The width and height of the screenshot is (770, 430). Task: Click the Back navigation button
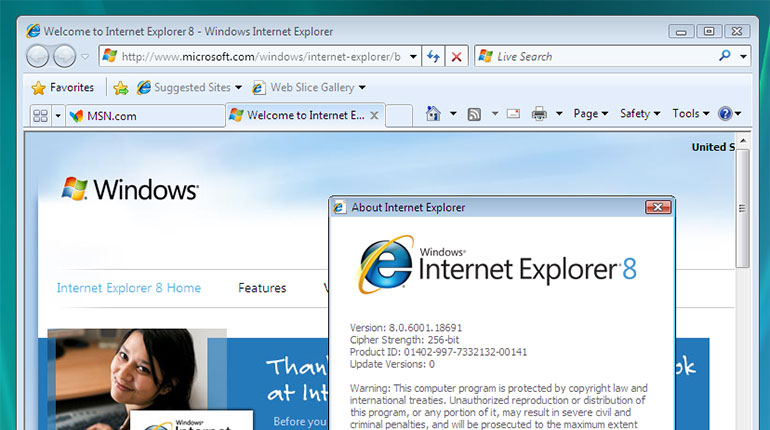click(x=38, y=56)
